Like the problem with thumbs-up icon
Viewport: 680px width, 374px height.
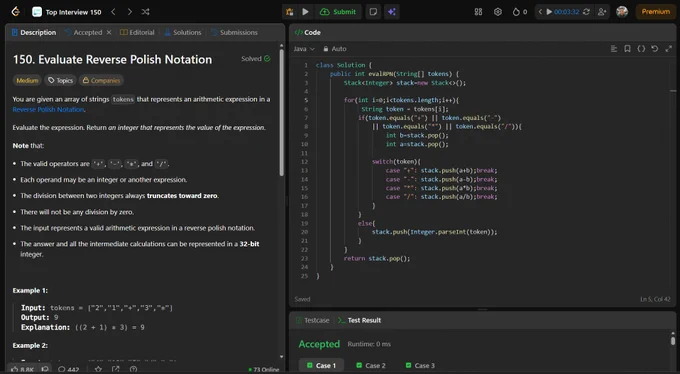click(22, 369)
